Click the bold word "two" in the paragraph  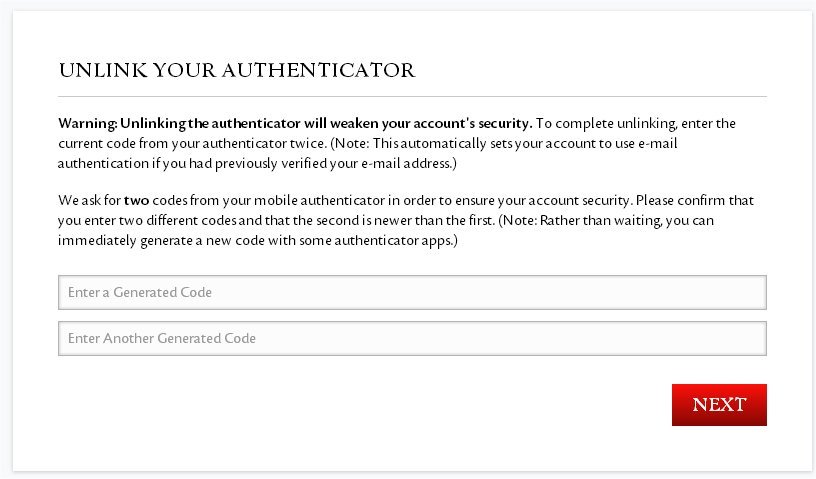click(x=136, y=200)
